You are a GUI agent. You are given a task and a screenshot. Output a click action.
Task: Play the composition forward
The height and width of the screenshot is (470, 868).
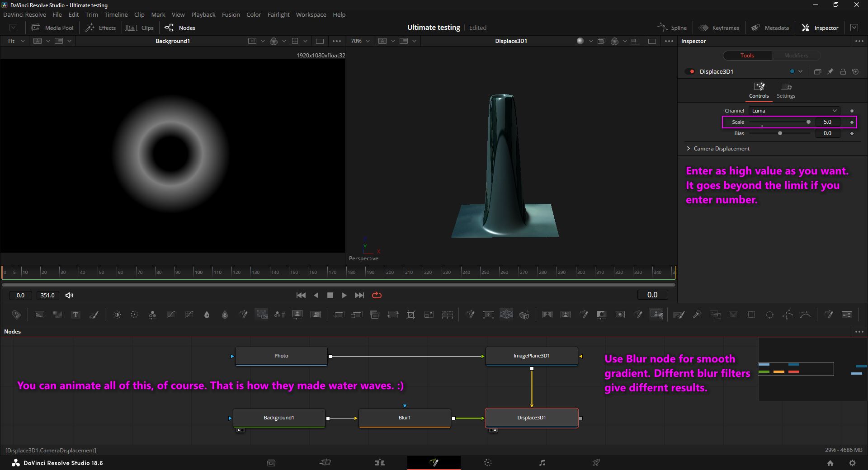[344, 295]
